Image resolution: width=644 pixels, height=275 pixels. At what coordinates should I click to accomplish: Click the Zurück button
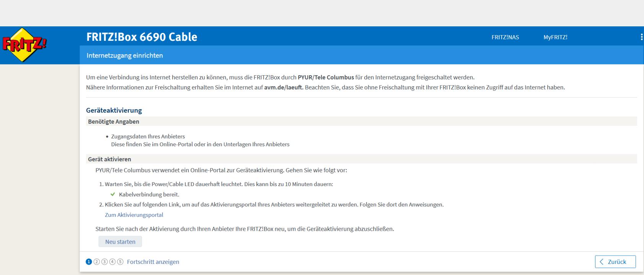(x=615, y=262)
